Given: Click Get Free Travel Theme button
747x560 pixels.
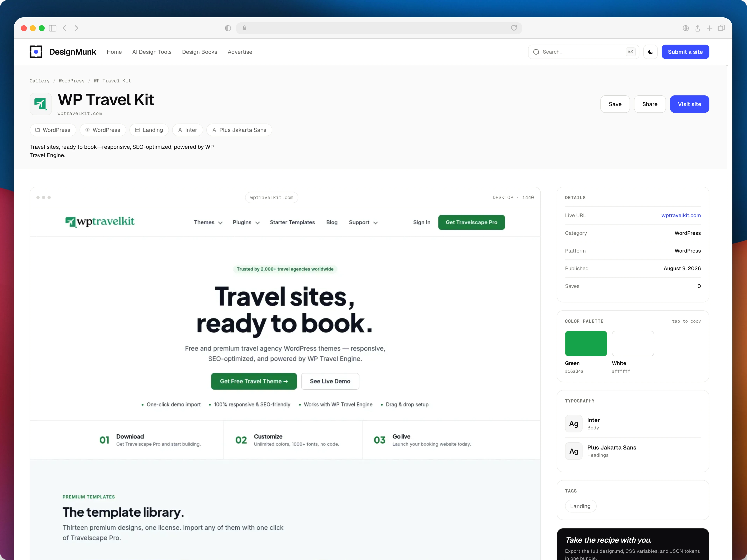Looking at the screenshot, I should (x=254, y=381).
